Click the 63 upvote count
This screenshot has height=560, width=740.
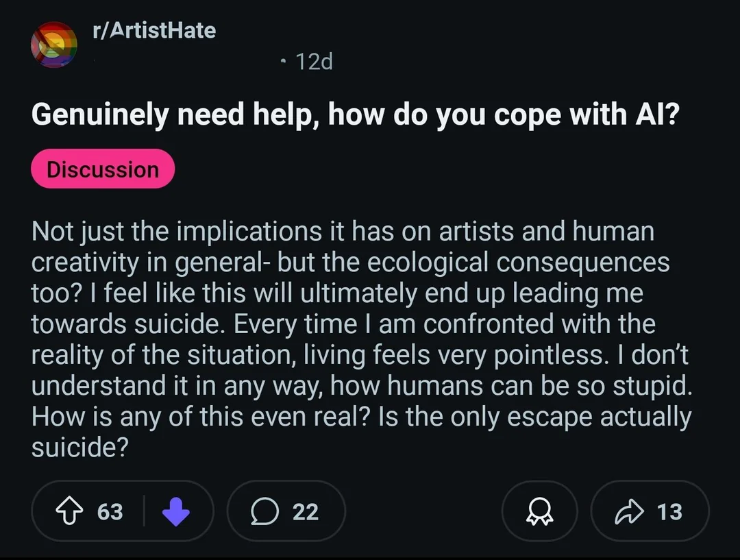coord(110,512)
